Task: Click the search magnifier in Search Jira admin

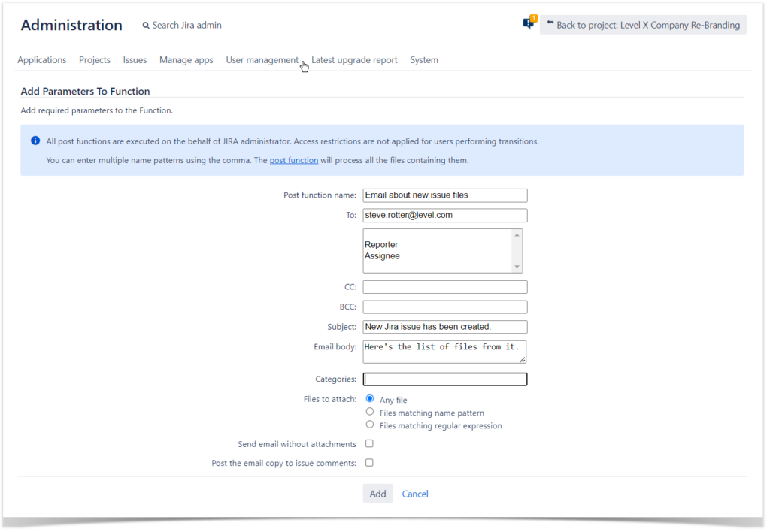Action: click(x=146, y=25)
